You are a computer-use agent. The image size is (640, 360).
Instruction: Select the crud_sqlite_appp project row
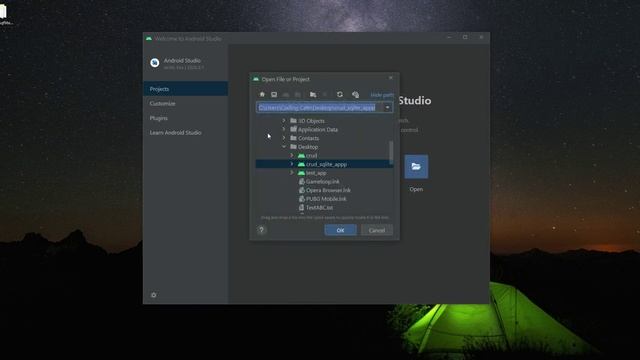click(x=324, y=164)
